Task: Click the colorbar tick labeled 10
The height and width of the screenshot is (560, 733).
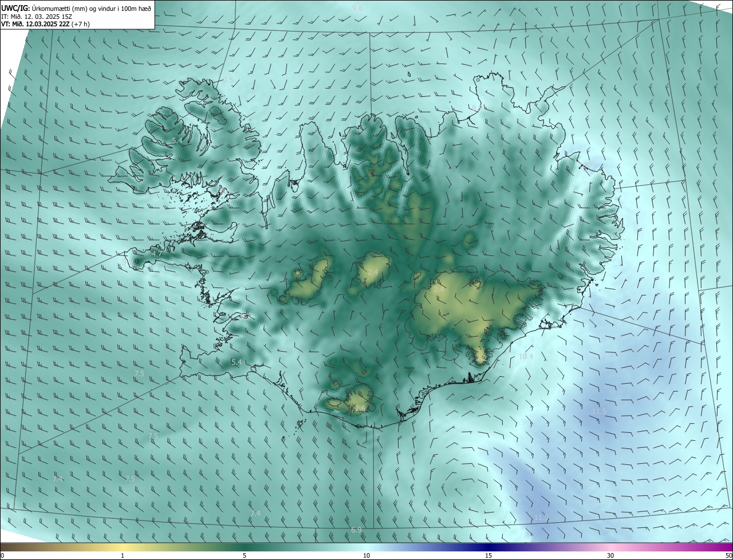Action: pos(366,556)
